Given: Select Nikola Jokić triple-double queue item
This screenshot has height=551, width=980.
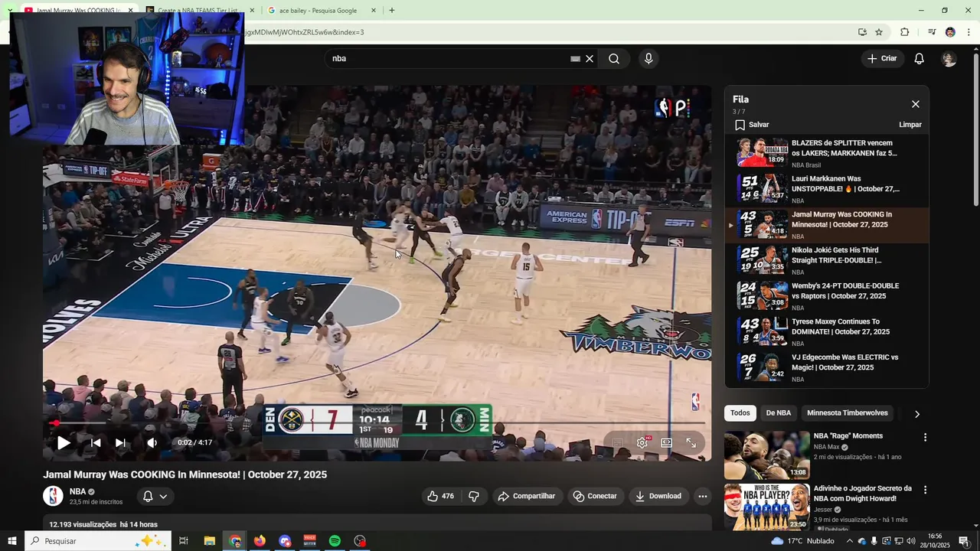Looking at the screenshot, I should [x=827, y=260].
